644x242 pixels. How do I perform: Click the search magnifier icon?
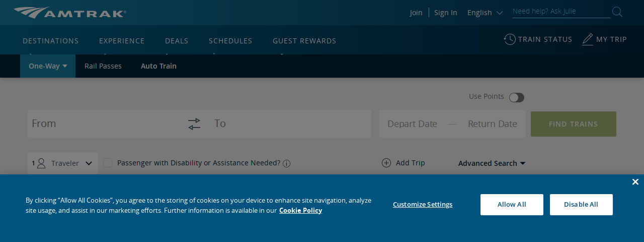(617, 12)
